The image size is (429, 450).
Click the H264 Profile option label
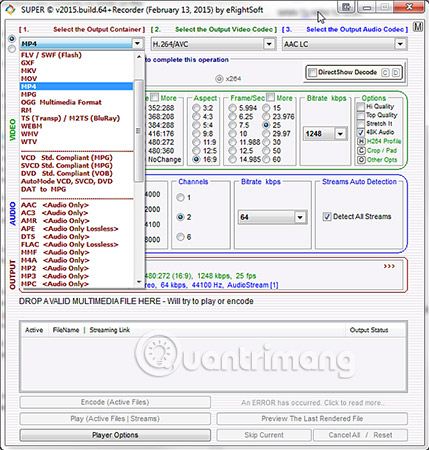384,141
